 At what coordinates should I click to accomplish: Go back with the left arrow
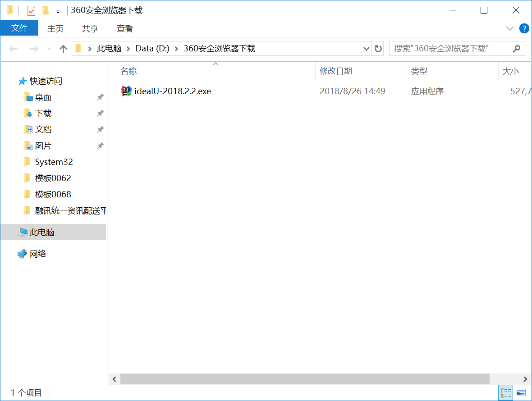pyautogui.click(x=14, y=49)
